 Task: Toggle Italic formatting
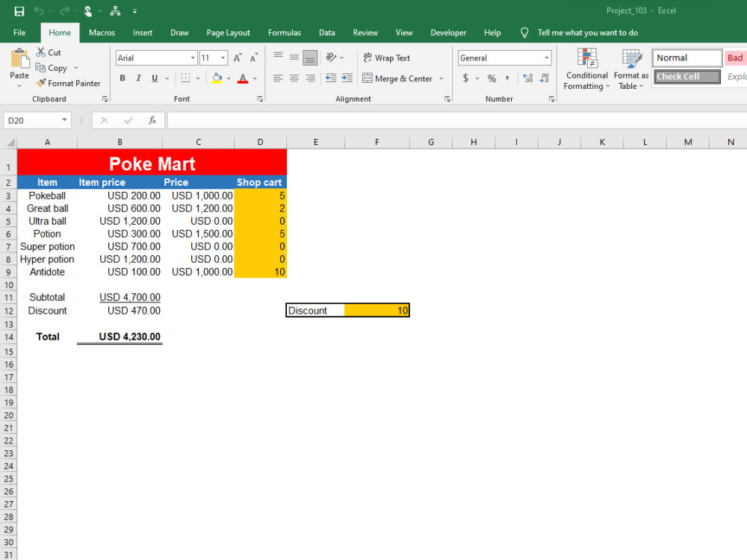[x=138, y=78]
